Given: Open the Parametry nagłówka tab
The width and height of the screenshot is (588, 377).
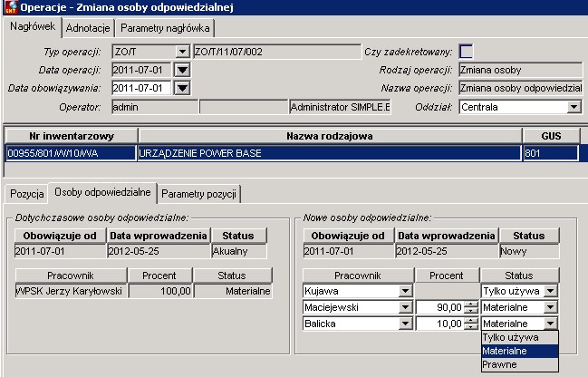Looking at the screenshot, I should 165,28.
